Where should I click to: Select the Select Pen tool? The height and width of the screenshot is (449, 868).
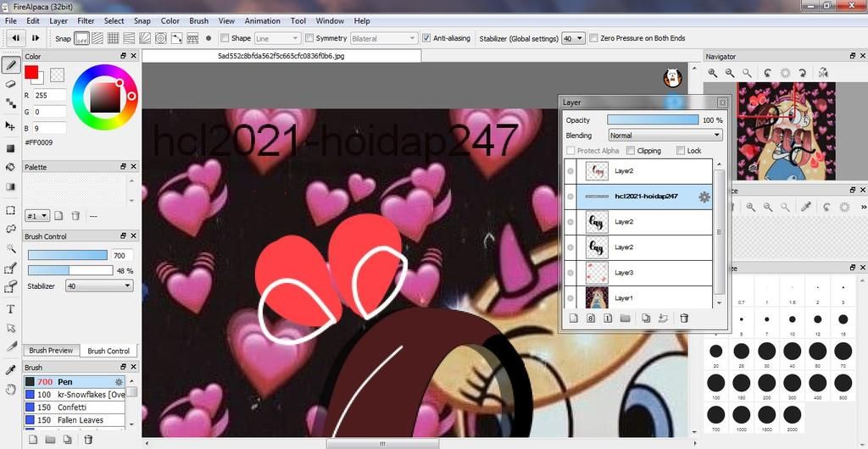10,269
